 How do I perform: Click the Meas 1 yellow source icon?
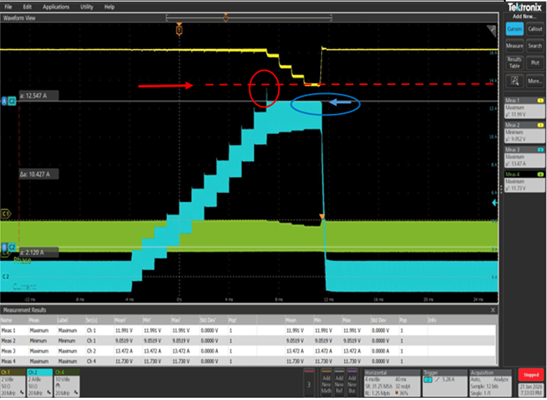[x=540, y=100]
